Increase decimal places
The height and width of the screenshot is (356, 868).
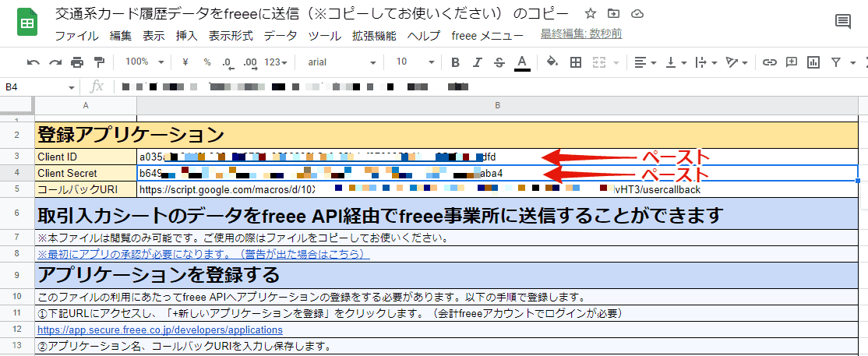click(x=251, y=62)
